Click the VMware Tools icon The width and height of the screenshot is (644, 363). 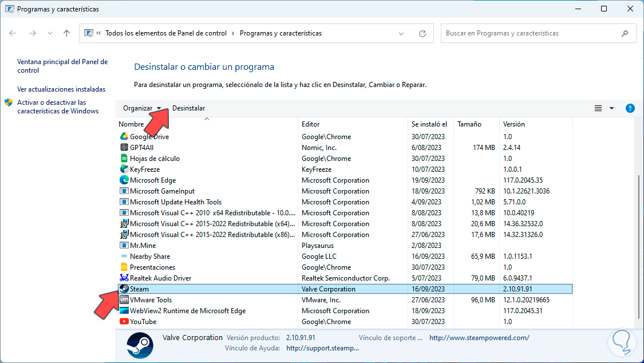pyautogui.click(x=124, y=299)
